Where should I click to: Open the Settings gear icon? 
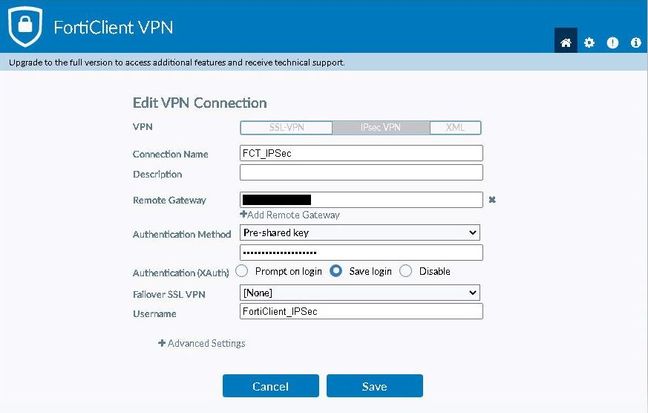coord(589,43)
